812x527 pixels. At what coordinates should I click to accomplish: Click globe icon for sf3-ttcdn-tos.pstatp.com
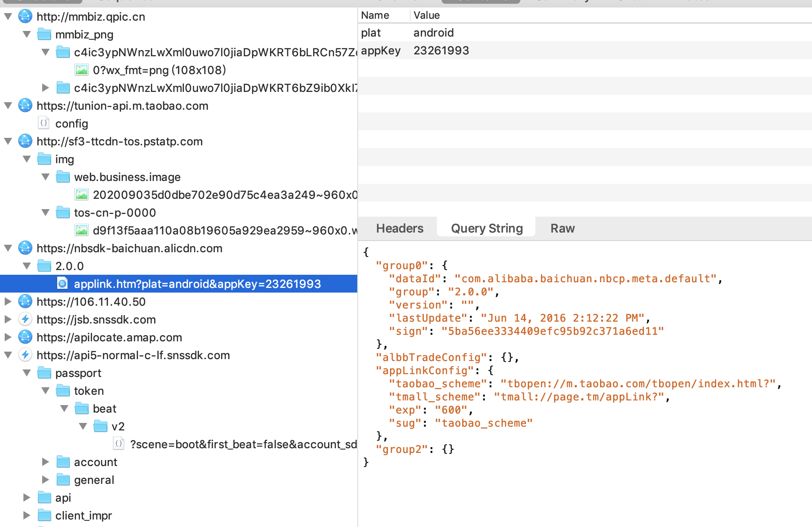click(x=25, y=141)
